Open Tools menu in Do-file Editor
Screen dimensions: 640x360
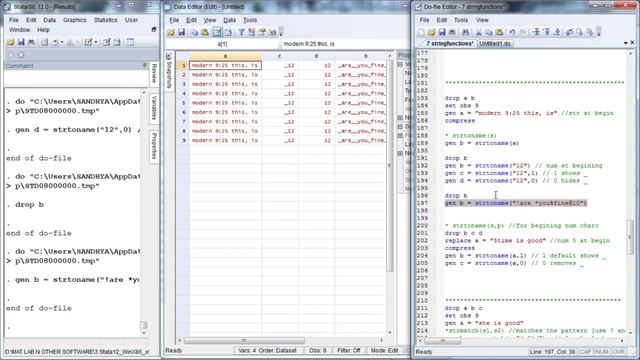pyautogui.click(x=461, y=20)
